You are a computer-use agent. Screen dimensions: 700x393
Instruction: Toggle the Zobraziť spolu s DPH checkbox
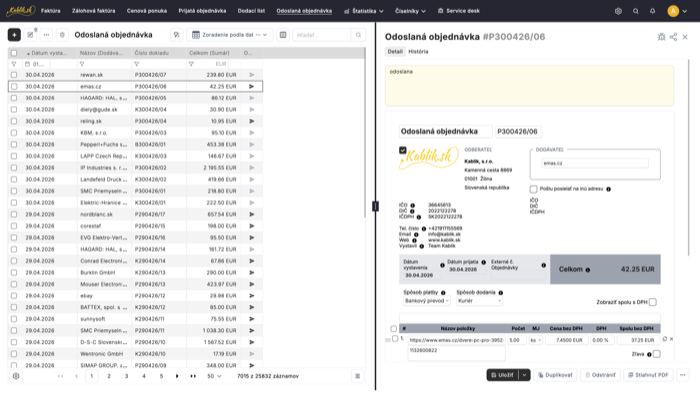point(653,302)
